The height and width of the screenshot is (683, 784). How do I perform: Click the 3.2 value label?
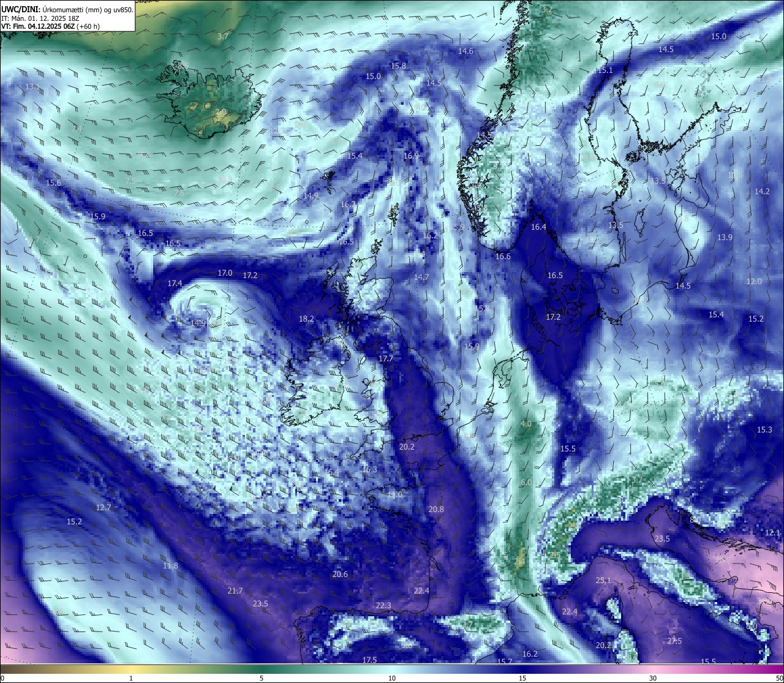[x=547, y=9]
